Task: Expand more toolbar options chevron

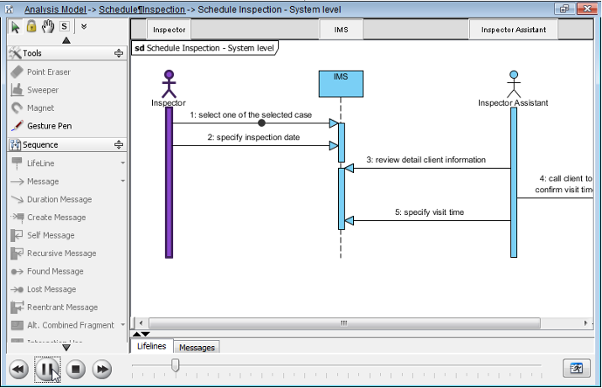Action: click(x=84, y=26)
